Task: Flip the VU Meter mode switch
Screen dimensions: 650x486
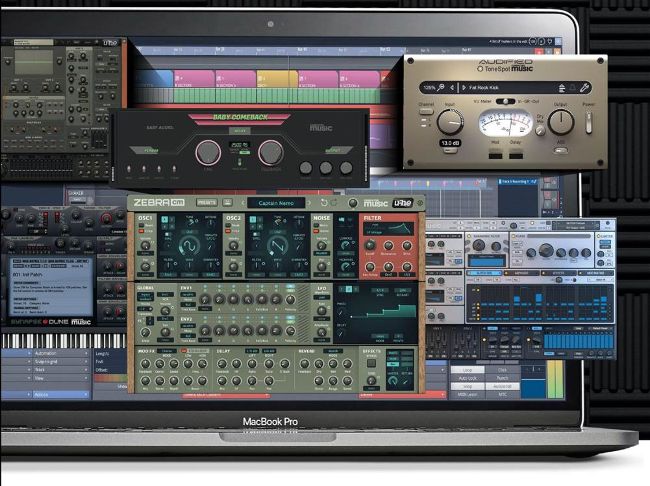Action: point(505,101)
